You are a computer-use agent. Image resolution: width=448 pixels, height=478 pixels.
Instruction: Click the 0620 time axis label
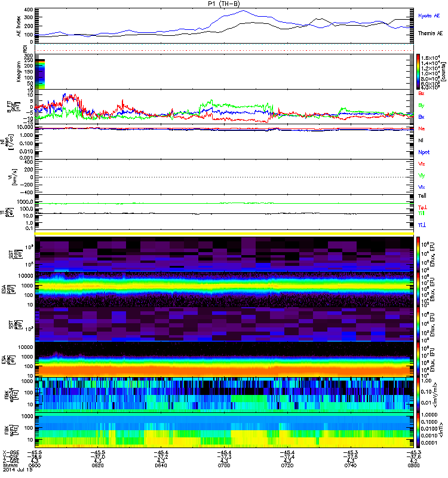pos(97,465)
